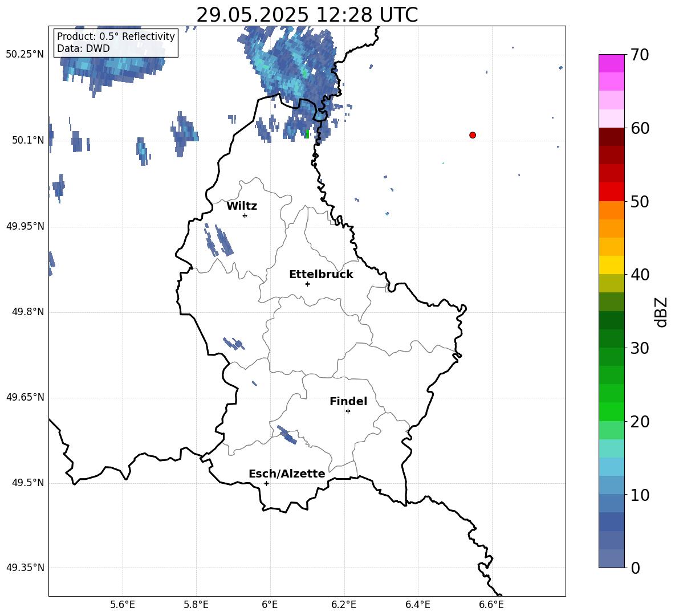The height and width of the screenshot is (616, 675).
Task: Click the Ettelbruck city label
Action: pos(321,275)
